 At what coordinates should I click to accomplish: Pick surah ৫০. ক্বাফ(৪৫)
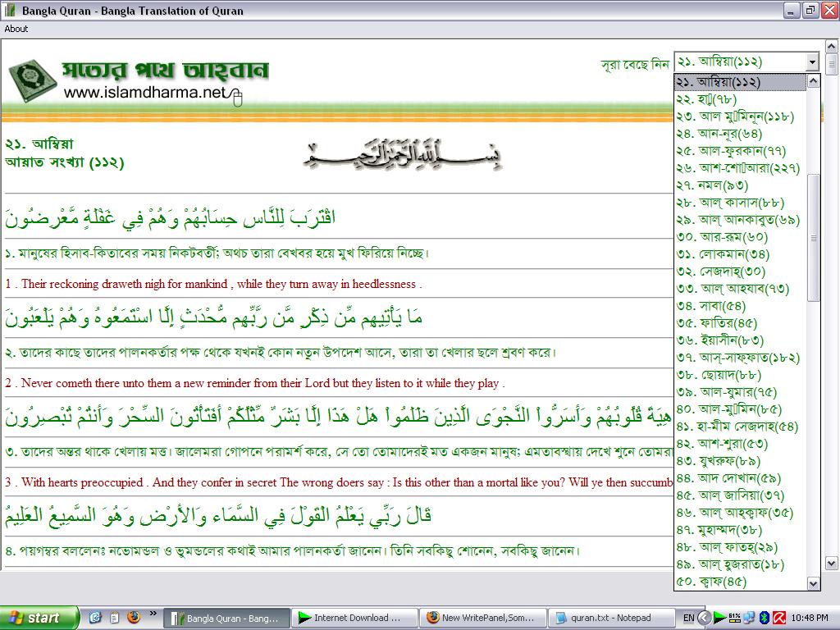740,582
